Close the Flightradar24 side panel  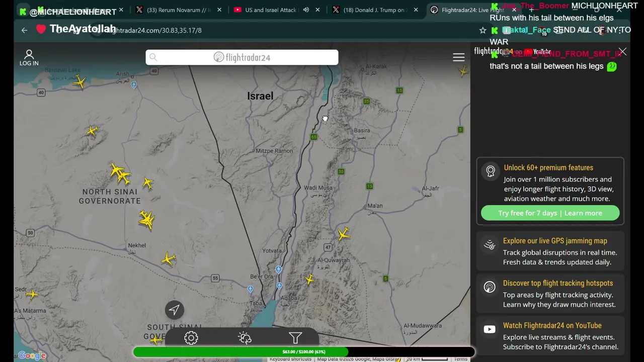622,52
